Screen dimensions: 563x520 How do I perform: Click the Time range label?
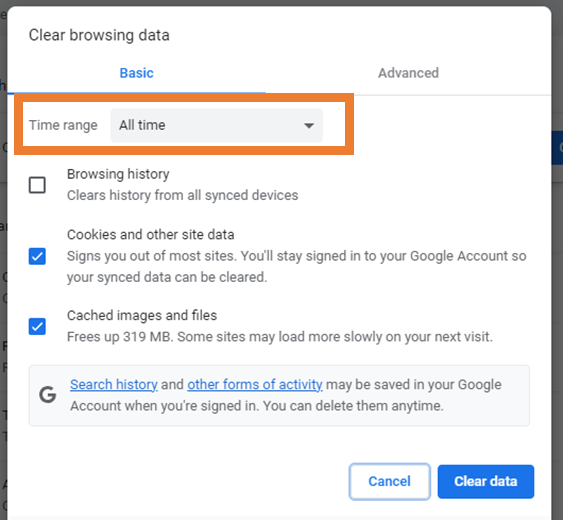pyautogui.click(x=63, y=125)
